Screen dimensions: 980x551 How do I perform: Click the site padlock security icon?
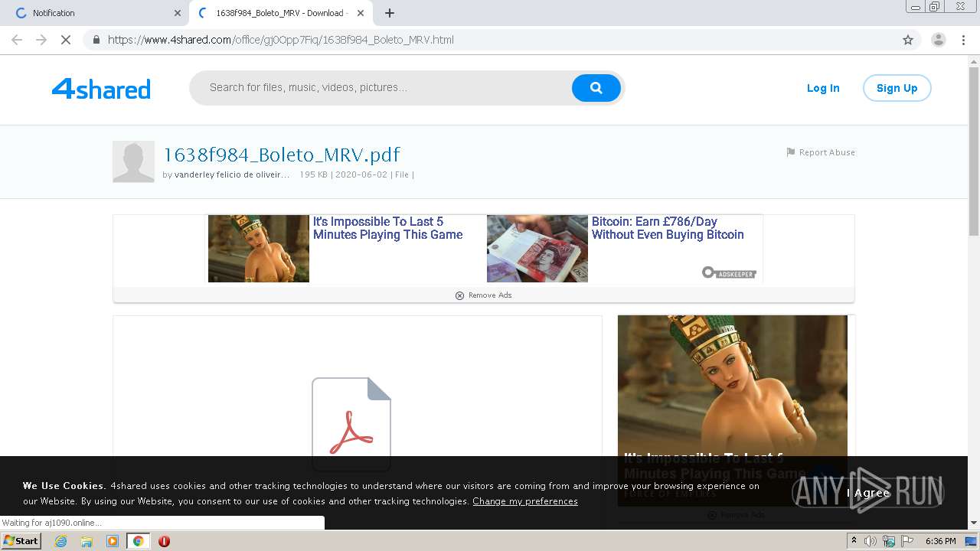pos(96,40)
